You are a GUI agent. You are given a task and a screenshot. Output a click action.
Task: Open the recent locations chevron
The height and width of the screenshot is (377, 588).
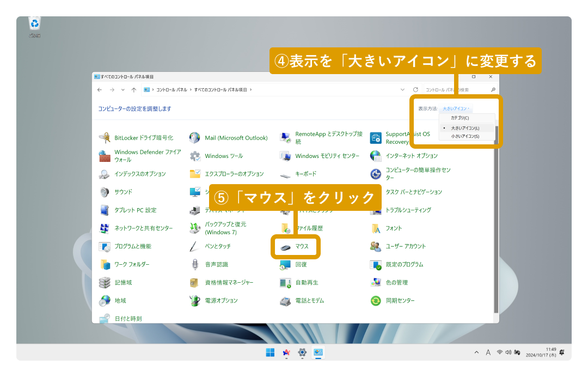123,90
